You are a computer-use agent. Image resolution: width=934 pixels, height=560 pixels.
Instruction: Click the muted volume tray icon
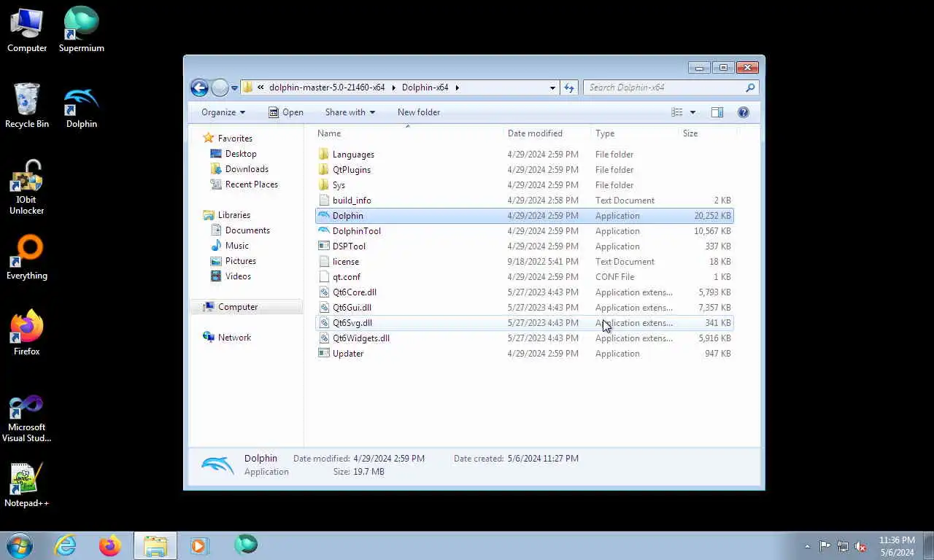coord(860,546)
